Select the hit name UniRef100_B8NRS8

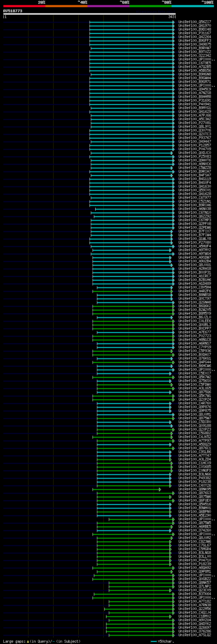[x=195, y=295]
